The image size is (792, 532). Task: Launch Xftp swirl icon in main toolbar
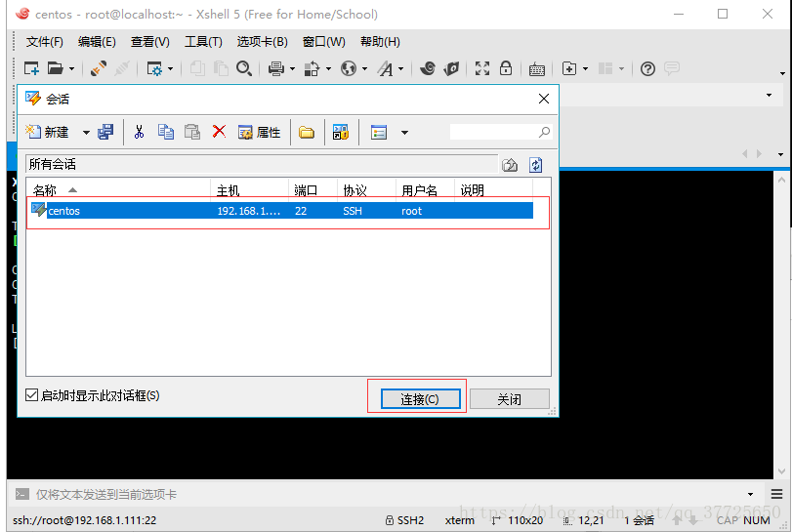[428, 68]
